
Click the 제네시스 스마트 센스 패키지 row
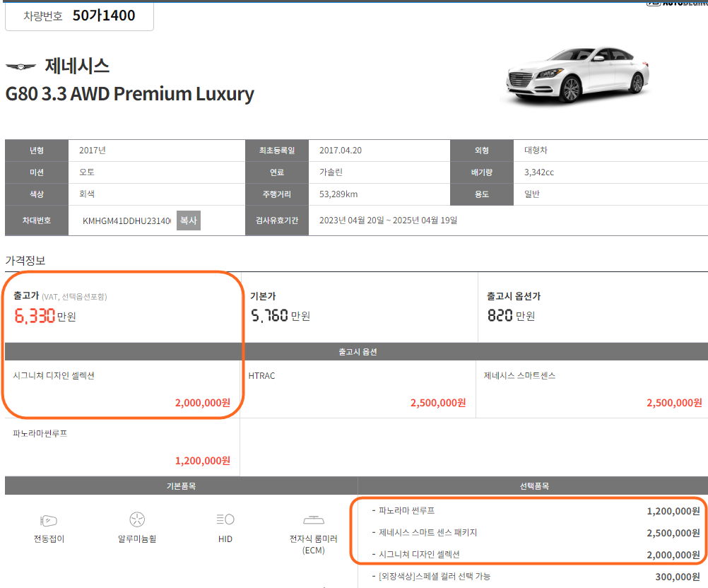click(x=536, y=533)
